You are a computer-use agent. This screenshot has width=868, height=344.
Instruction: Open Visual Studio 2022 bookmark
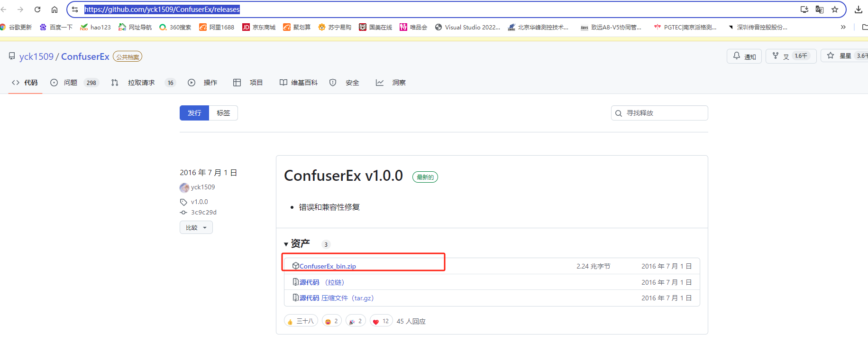point(467,27)
